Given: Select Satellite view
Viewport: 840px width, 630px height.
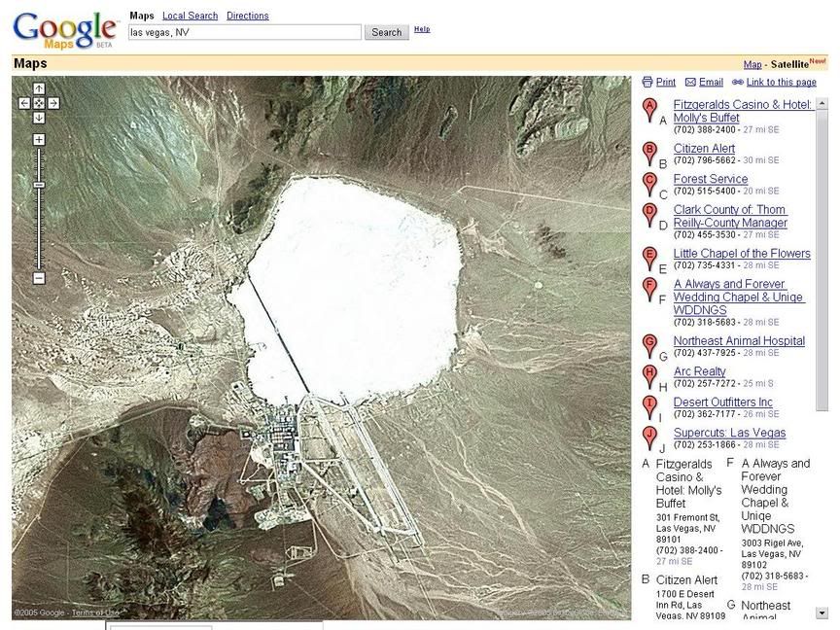Looking at the screenshot, I should tap(789, 64).
